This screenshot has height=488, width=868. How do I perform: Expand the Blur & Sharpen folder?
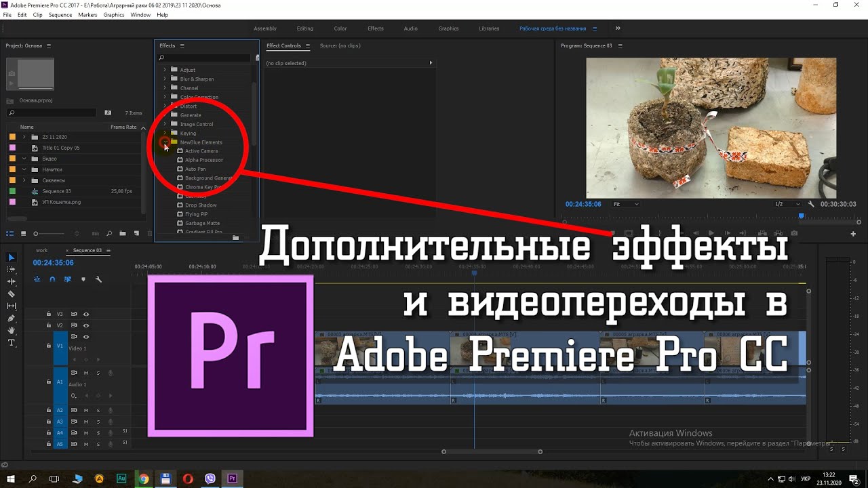pos(165,79)
